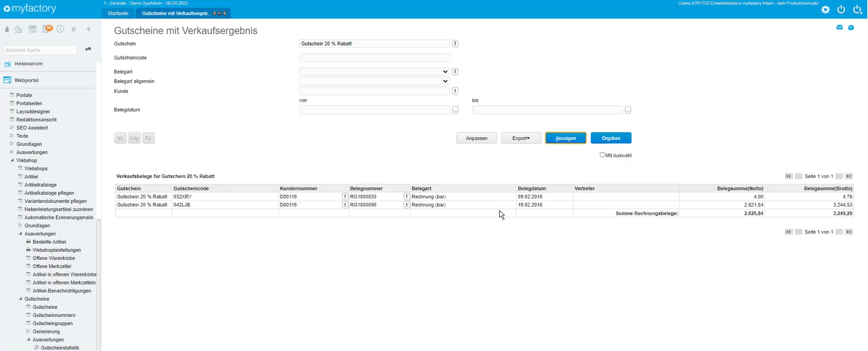Open the Gutschein field lookup button

(x=455, y=43)
